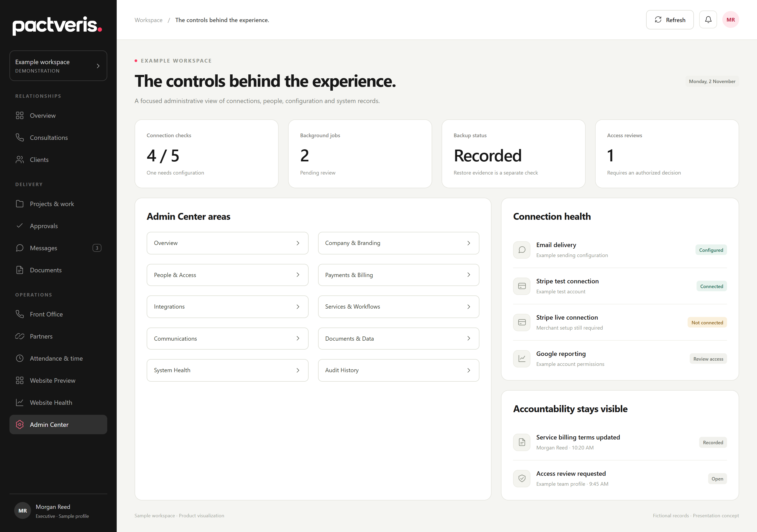757x532 pixels.
Task: Click the Attendance & time clock icon
Action: point(20,358)
